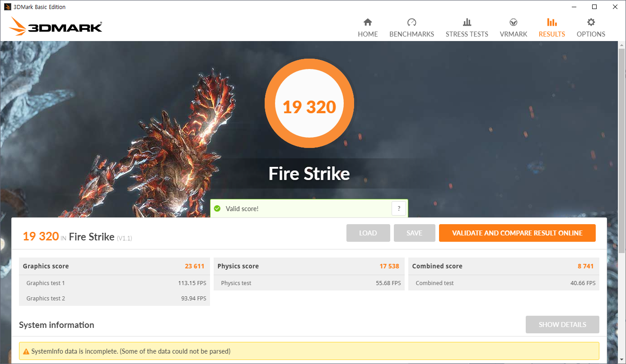Select the RESULTS menu label
The width and height of the screenshot is (626, 364).
[x=552, y=34]
